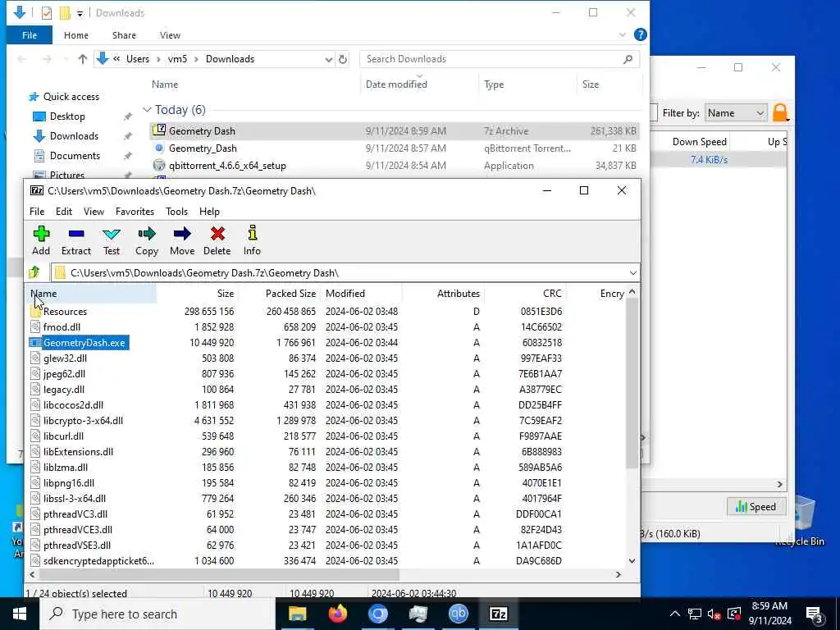Click the 7.4 KiB/s download speed value
The image size is (840, 630).
[709, 160]
